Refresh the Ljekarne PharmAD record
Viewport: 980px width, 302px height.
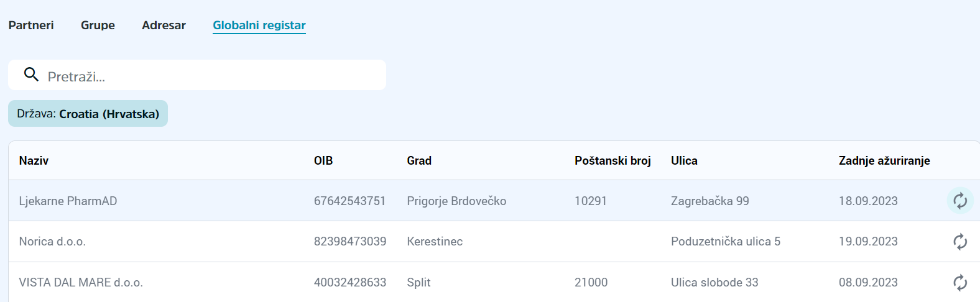960,201
